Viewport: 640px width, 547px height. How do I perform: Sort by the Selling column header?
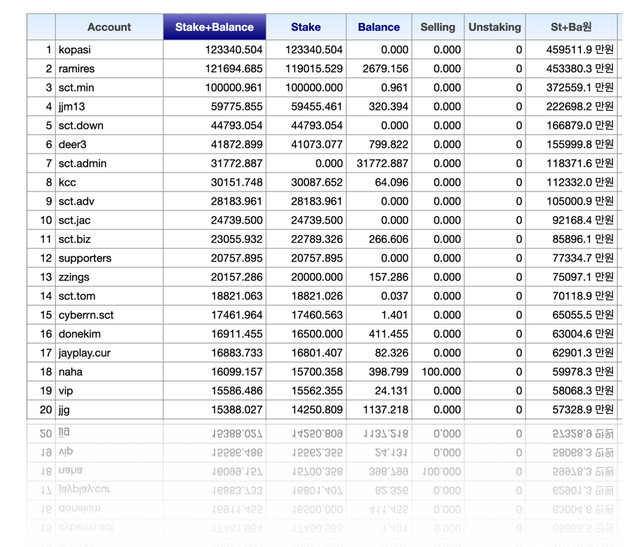coord(438,27)
